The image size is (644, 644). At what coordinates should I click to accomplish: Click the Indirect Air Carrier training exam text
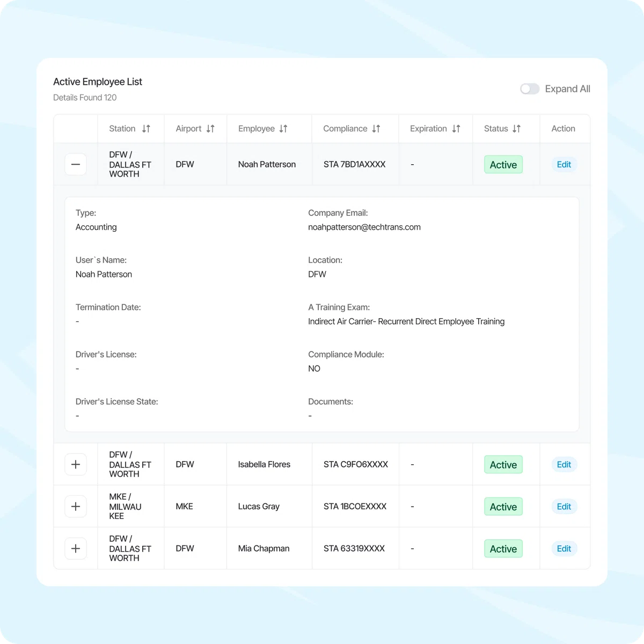(x=406, y=321)
